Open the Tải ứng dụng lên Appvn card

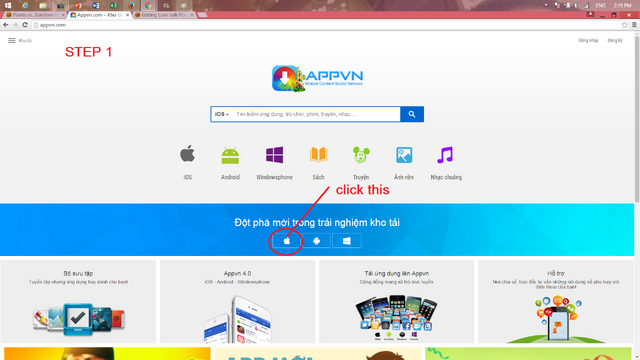pos(397,301)
